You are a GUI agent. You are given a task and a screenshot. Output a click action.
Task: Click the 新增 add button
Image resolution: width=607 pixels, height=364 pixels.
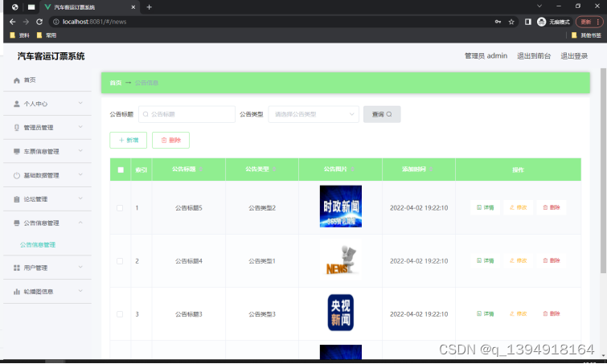[x=128, y=141]
